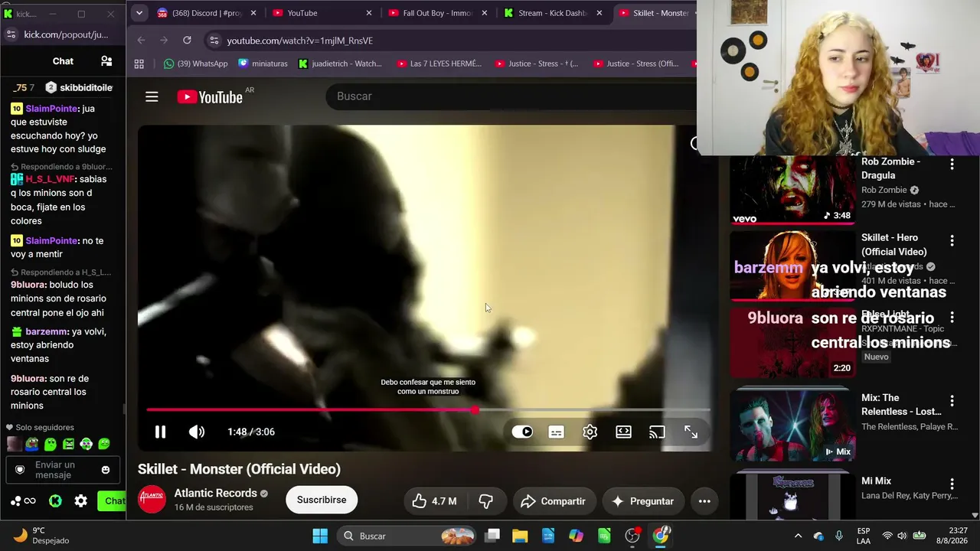Open the WhatsApp bookmark
980x551 pixels.
click(x=196, y=64)
